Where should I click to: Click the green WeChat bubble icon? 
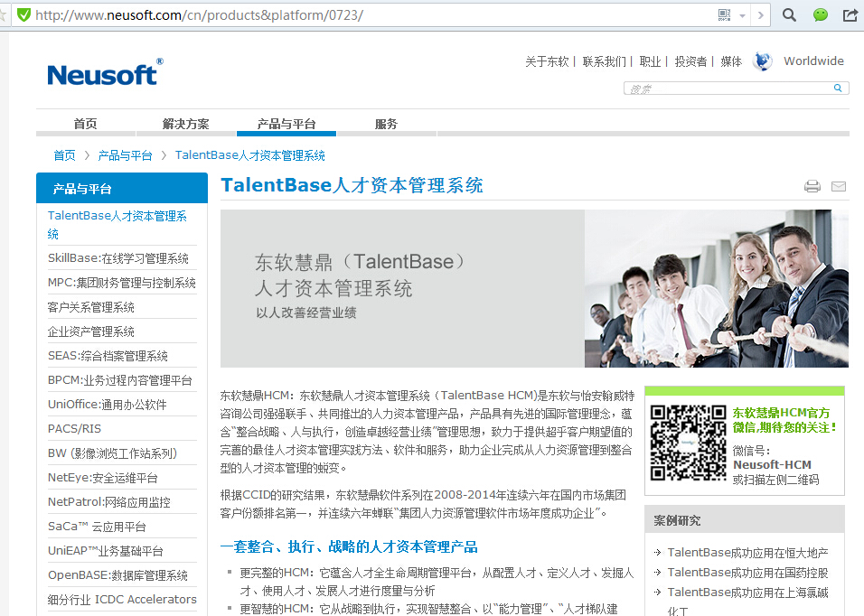[x=821, y=14]
